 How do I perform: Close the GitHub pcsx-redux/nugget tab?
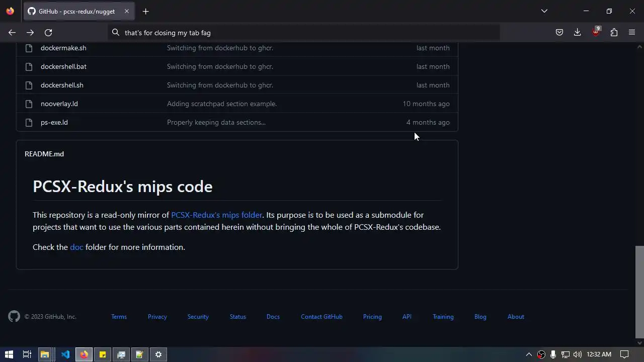tap(127, 11)
